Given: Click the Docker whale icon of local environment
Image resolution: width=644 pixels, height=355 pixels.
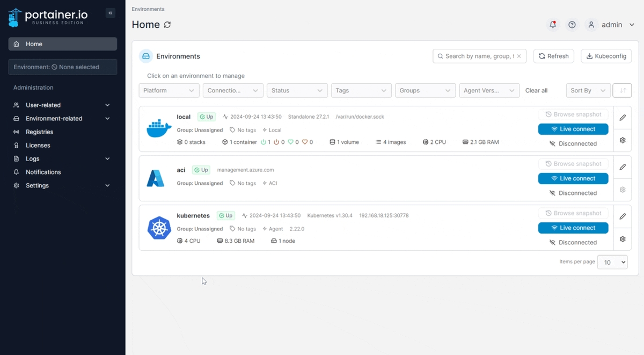Looking at the screenshot, I should 158,128.
